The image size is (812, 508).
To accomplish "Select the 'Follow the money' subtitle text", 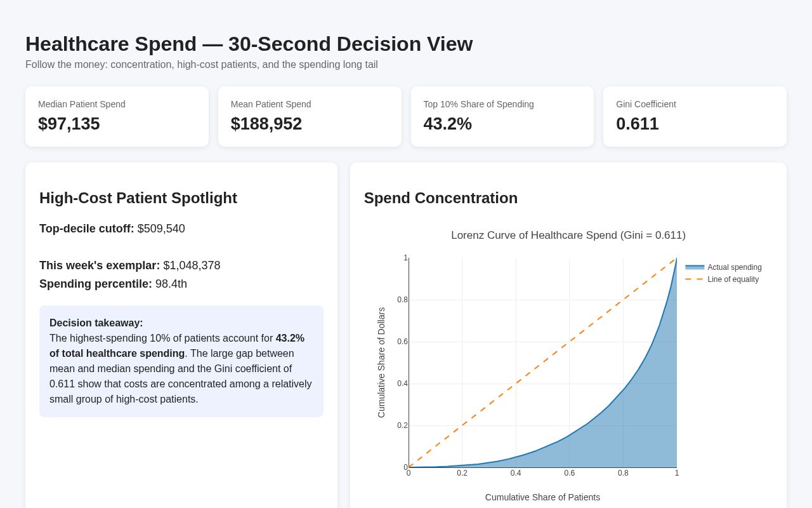I will (x=202, y=65).
